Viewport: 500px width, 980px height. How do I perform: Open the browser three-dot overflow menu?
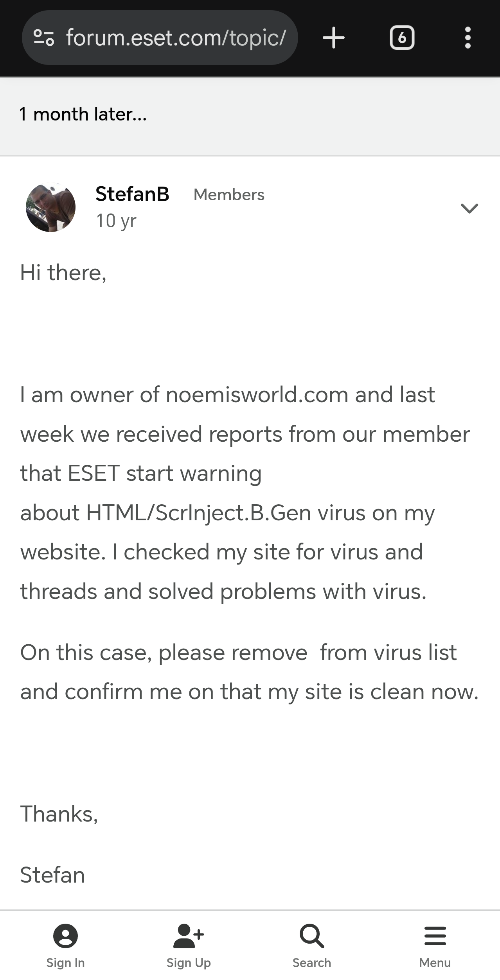pos(468,38)
